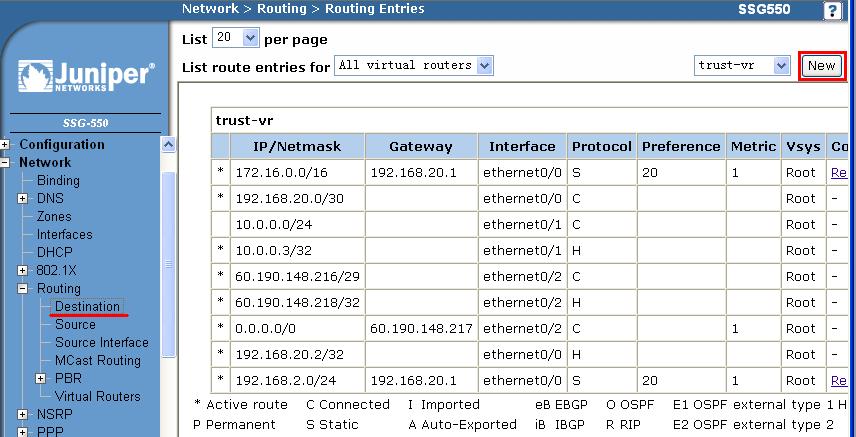
Task: Open the Source Interface routing page
Action: pos(101,342)
